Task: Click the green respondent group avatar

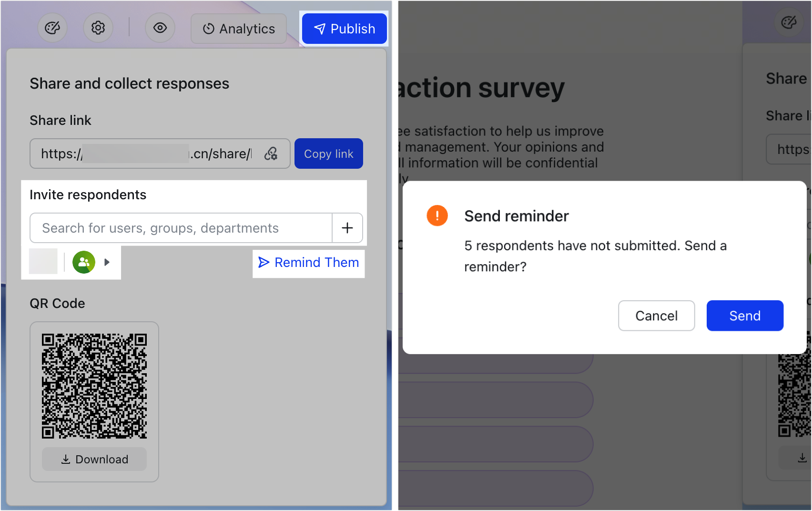Action: 83,262
